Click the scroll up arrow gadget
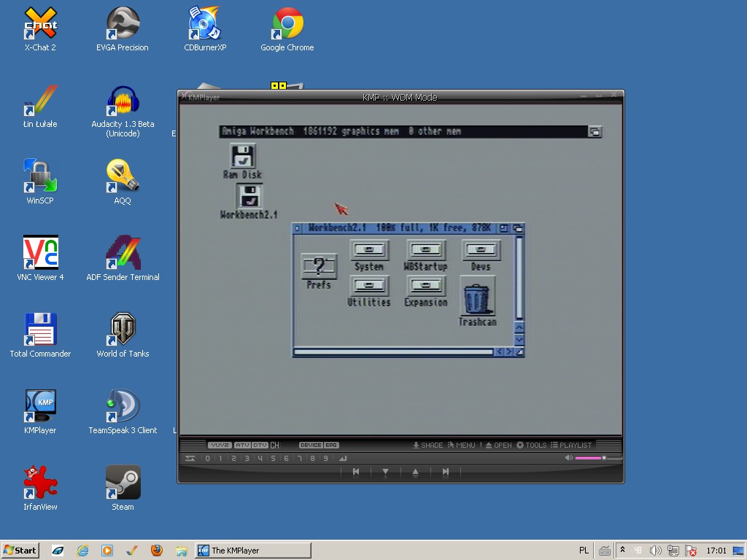 coord(519,327)
